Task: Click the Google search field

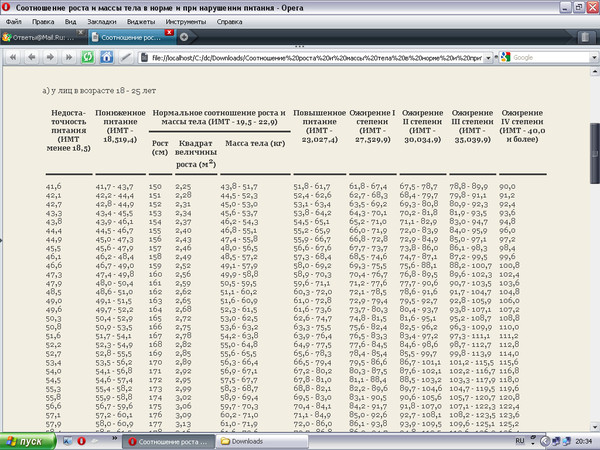Action: (550, 58)
